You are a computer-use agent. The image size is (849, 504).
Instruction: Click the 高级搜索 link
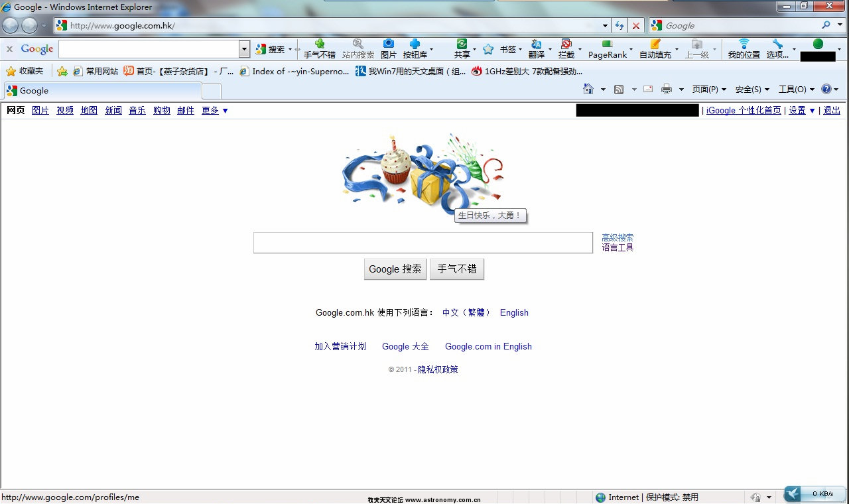(x=618, y=238)
